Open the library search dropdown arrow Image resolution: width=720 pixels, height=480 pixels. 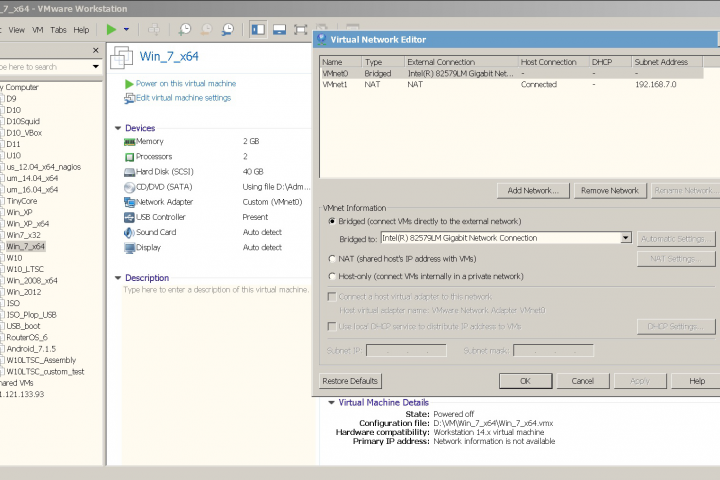(96, 67)
